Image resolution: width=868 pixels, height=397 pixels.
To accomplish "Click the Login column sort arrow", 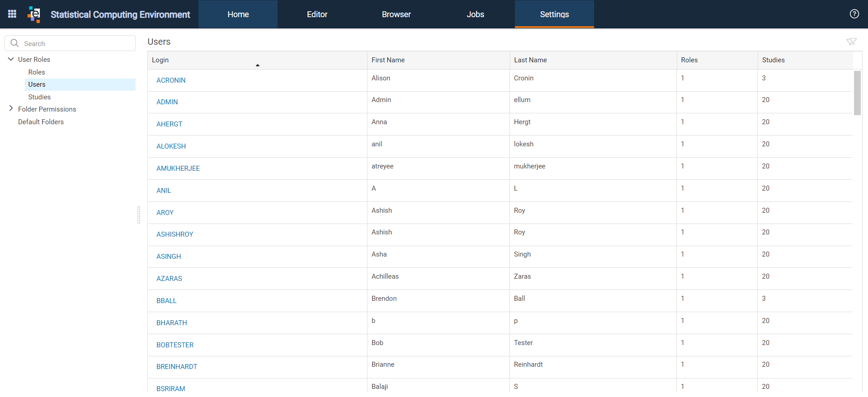I will pos(258,65).
